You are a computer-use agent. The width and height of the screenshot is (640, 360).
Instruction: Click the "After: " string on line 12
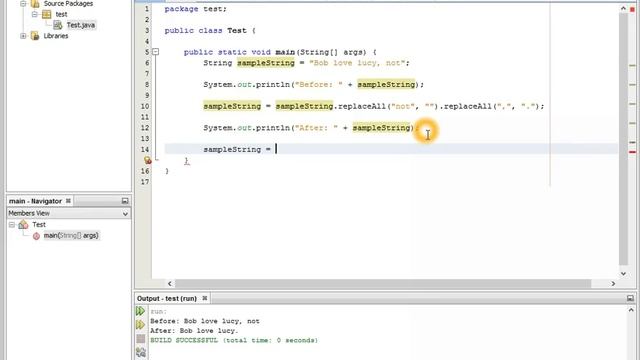tap(316, 128)
